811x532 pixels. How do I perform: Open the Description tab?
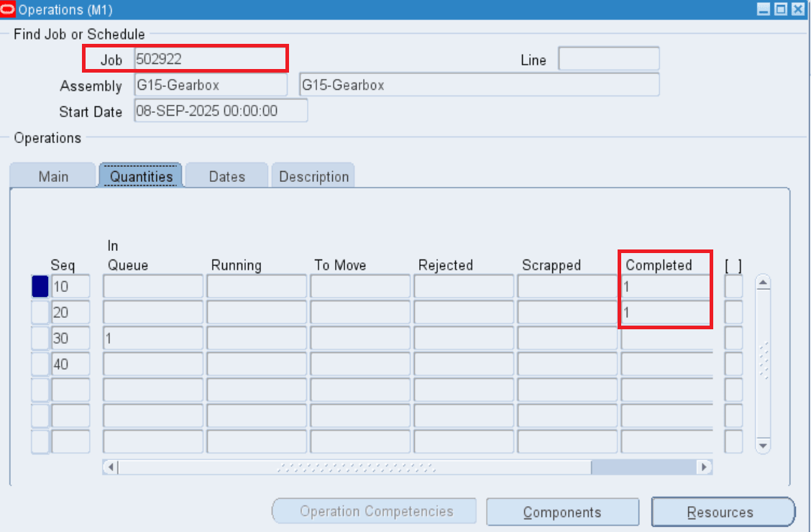313,176
